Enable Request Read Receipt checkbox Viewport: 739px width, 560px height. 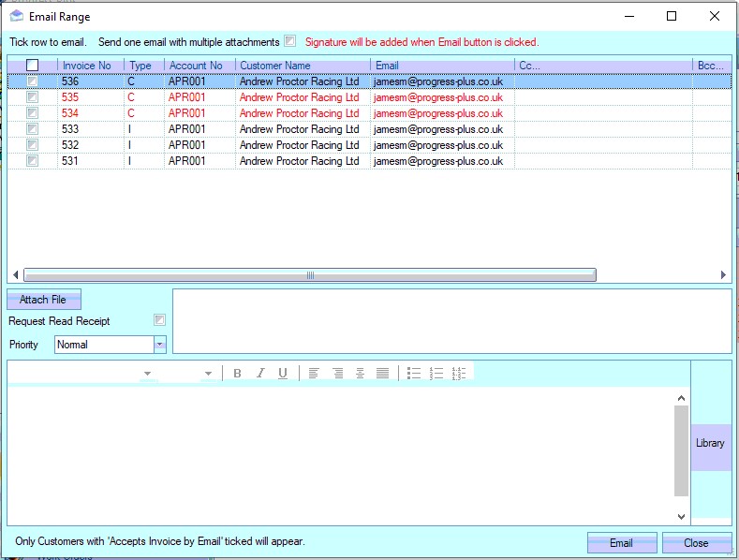(x=159, y=320)
